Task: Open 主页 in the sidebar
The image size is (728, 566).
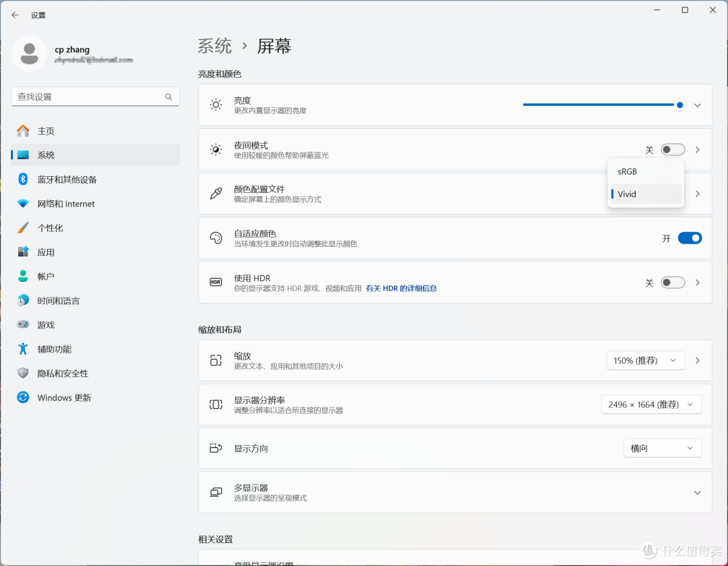Action: point(95,131)
